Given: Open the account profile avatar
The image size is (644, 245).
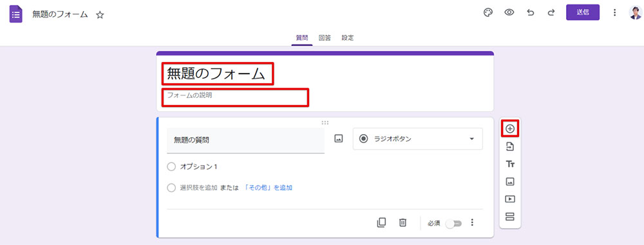Looking at the screenshot, I should (635, 12).
